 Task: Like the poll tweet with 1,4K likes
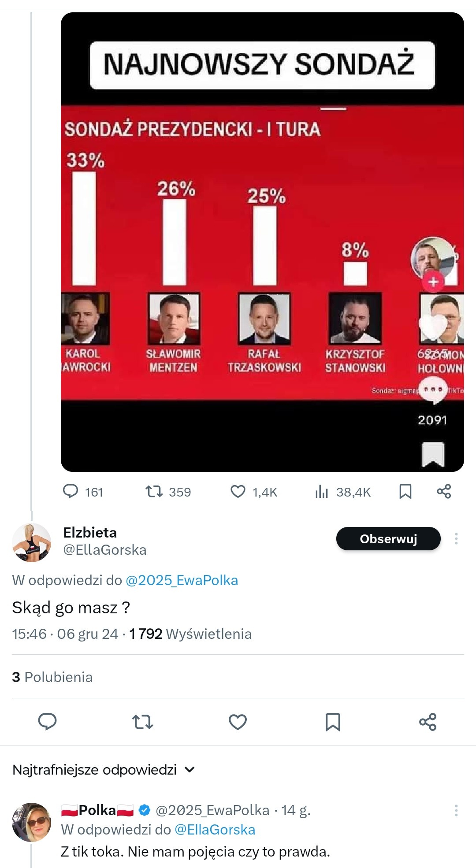(238, 491)
